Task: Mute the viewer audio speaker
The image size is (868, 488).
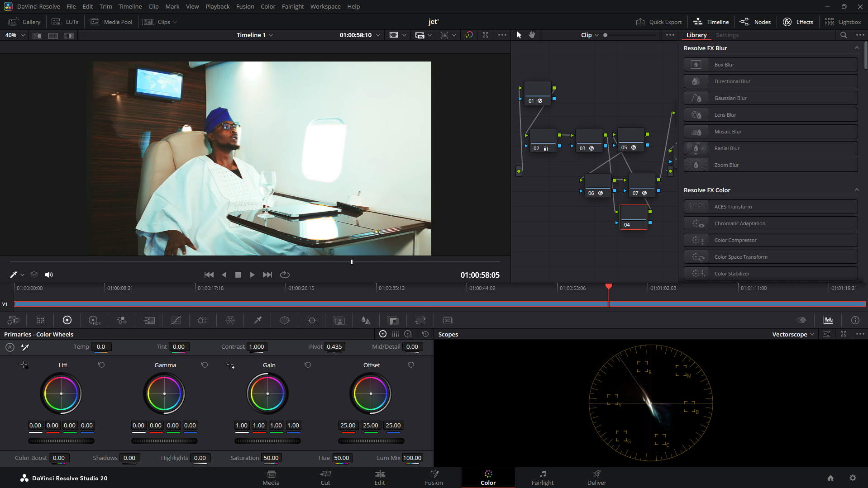Action: 49,275
